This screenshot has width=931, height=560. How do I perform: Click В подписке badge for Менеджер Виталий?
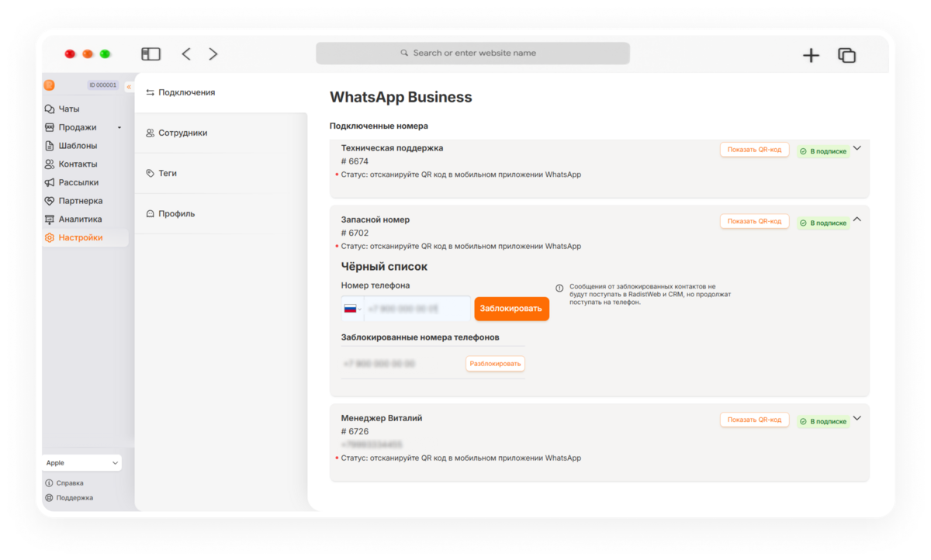822,421
